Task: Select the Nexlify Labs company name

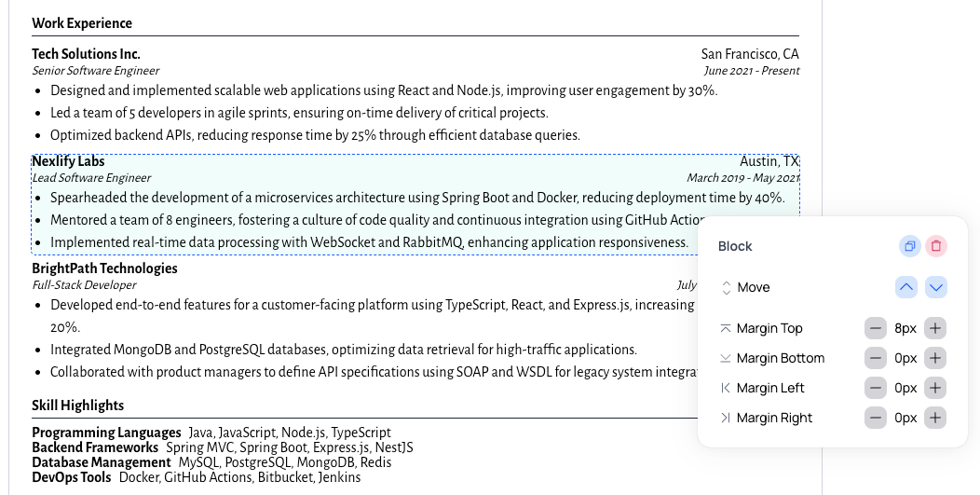Action: coord(68,161)
